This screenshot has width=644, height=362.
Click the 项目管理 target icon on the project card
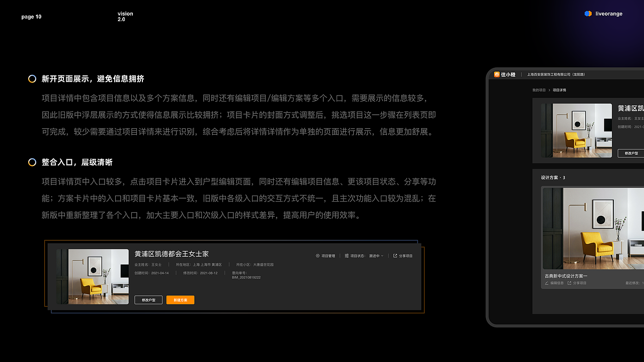point(317,256)
